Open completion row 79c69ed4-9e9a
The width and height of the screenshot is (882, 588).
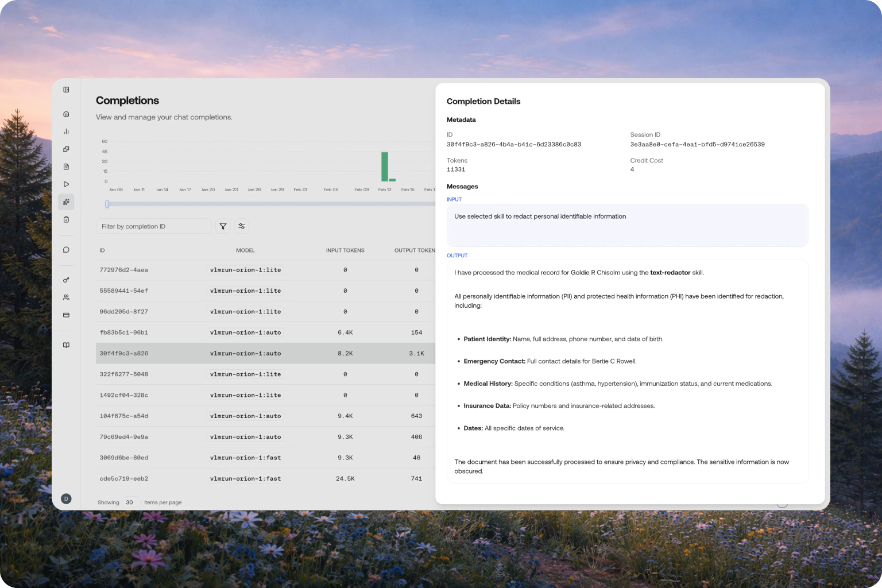coord(266,437)
